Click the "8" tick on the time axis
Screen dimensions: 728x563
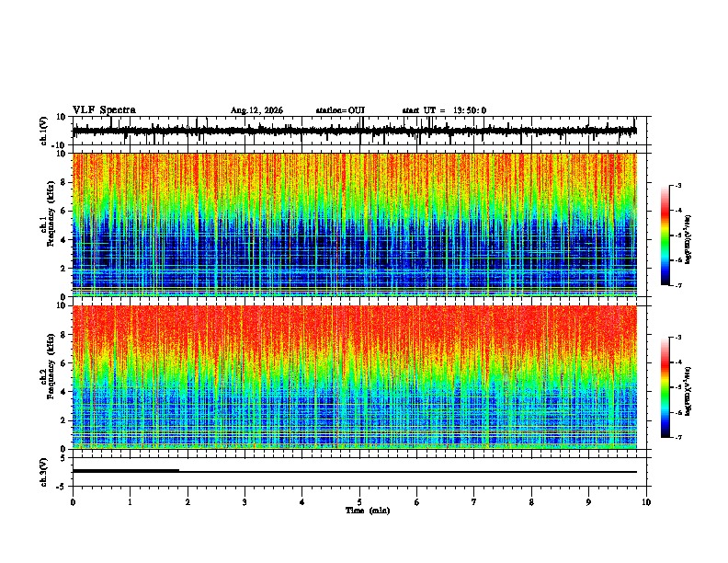click(x=531, y=502)
